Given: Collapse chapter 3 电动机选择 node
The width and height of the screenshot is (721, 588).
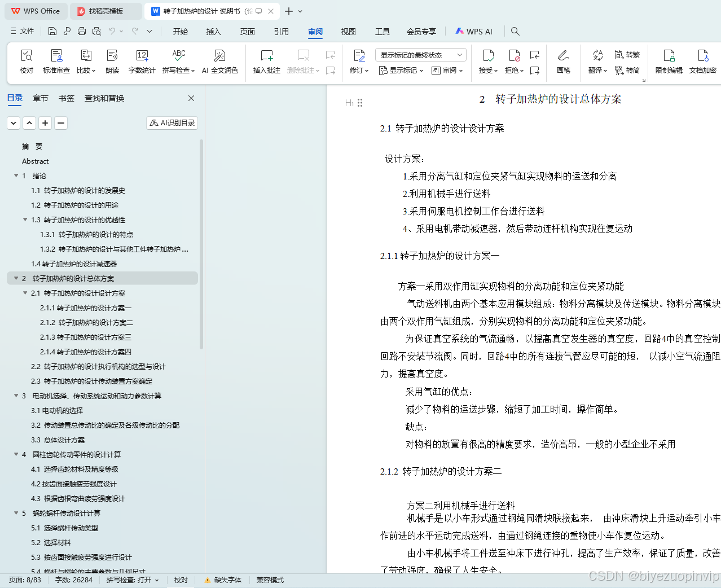Looking at the screenshot, I should coord(16,396).
